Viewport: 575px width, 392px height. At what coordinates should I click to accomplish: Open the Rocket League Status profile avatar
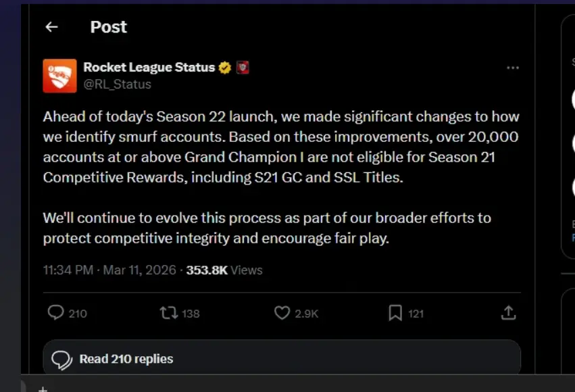59,76
